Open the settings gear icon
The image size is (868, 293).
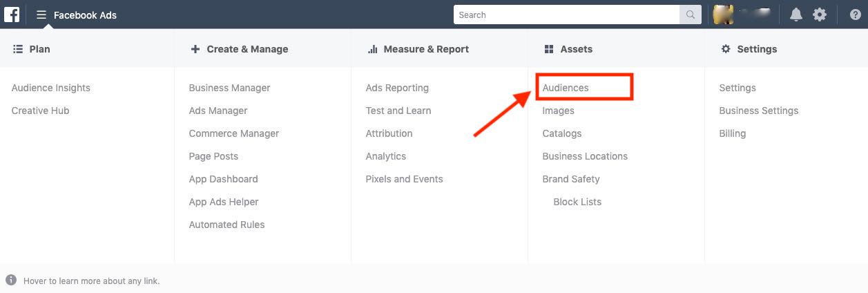(x=820, y=15)
